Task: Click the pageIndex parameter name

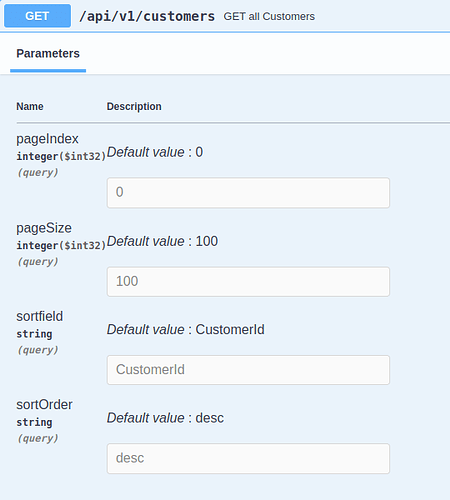Action: [47, 139]
